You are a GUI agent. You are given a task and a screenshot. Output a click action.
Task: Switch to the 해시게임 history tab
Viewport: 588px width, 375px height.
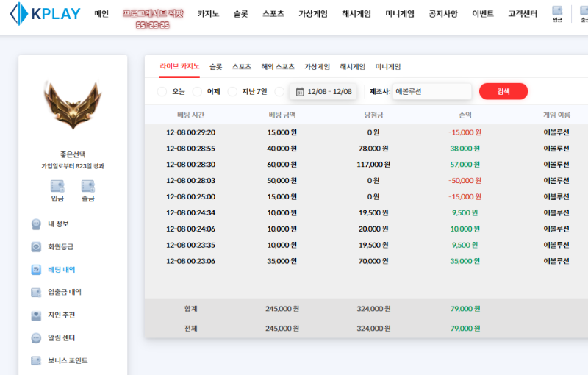pyautogui.click(x=353, y=67)
